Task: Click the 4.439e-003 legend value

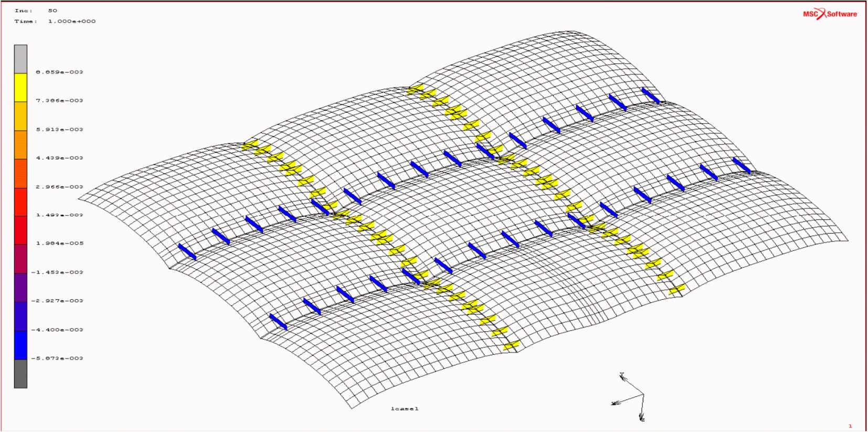Action: click(x=59, y=158)
